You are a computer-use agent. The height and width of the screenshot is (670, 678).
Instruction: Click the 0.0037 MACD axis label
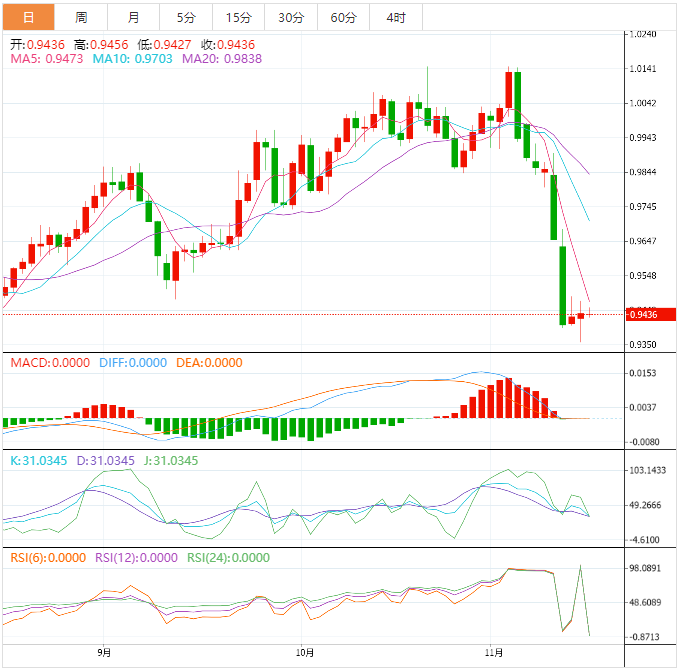click(643, 407)
